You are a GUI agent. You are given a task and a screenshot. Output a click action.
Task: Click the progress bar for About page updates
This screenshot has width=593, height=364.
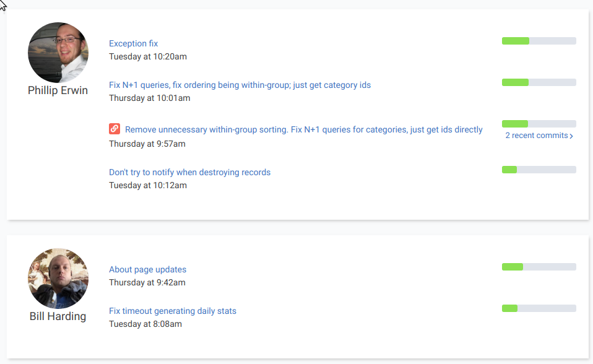[539, 267]
